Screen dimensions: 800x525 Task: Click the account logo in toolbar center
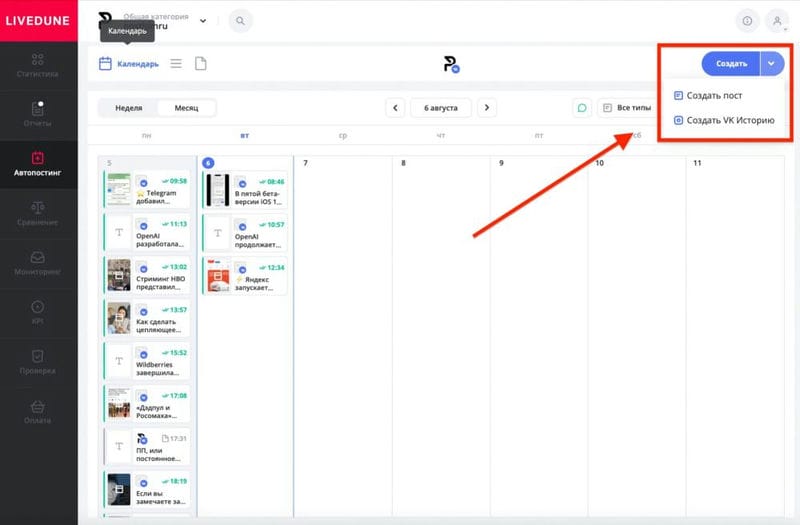(451, 64)
